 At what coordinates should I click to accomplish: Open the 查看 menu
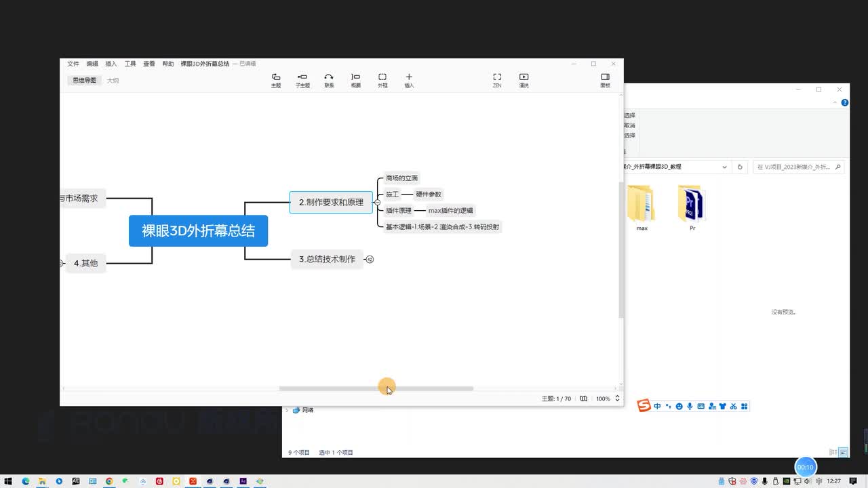[x=149, y=64]
